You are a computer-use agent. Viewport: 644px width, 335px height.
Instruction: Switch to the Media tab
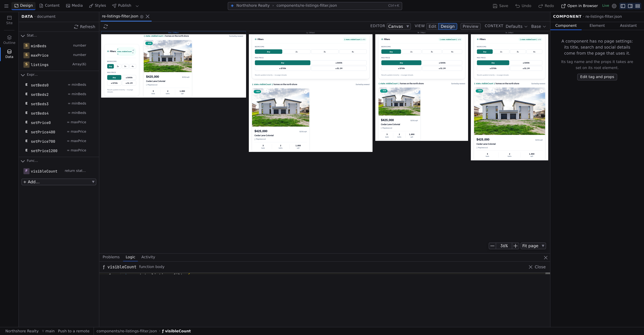(74, 6)
